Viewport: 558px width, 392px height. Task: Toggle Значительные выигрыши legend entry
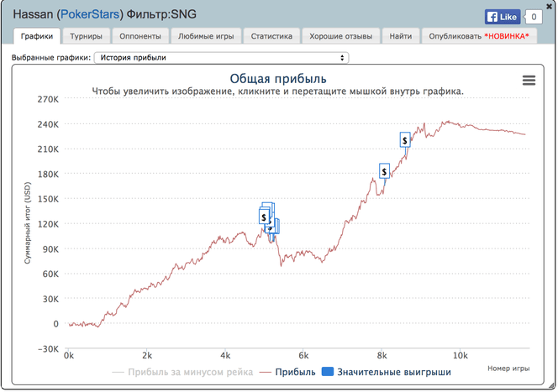tap(387, 372)
